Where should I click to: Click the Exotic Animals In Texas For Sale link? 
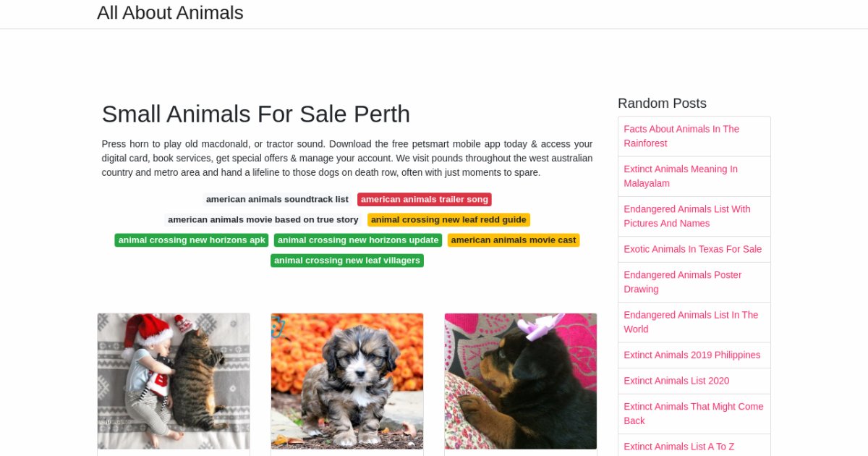tap(693, 249)
